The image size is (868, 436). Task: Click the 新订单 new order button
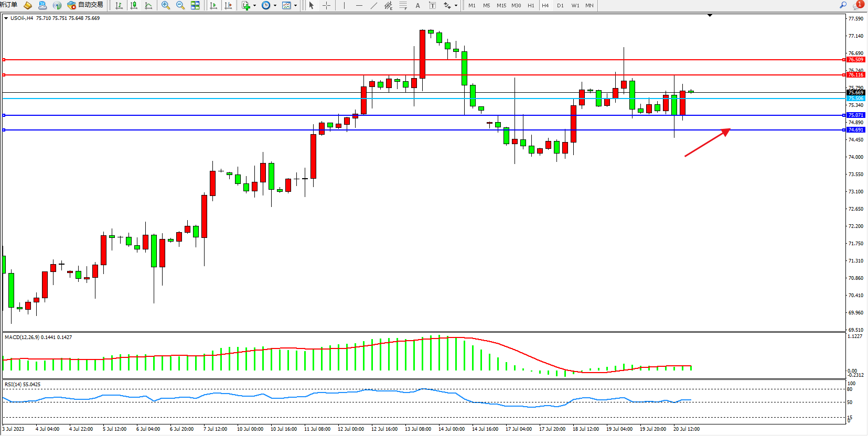pos(9,5)
